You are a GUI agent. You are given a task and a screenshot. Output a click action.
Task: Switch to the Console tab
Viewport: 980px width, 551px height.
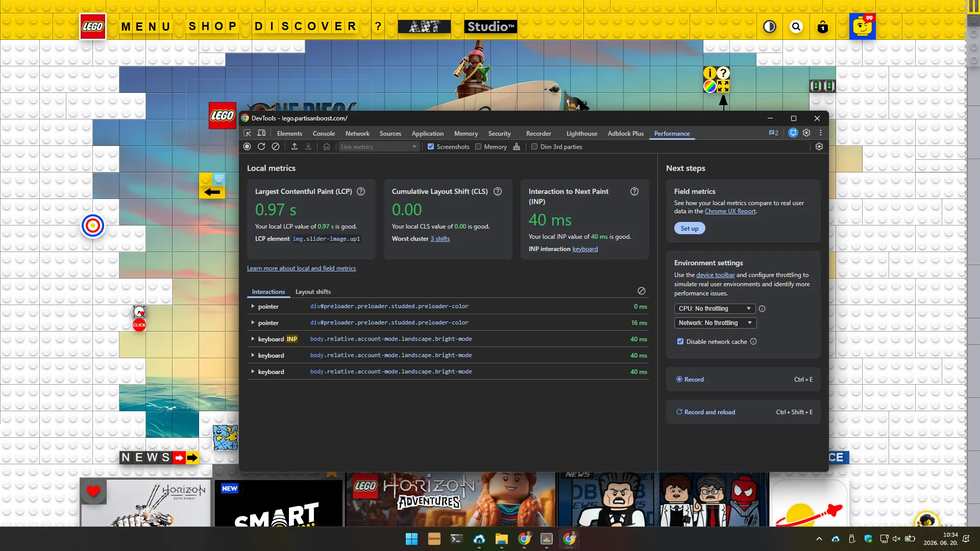pos(324,134)
